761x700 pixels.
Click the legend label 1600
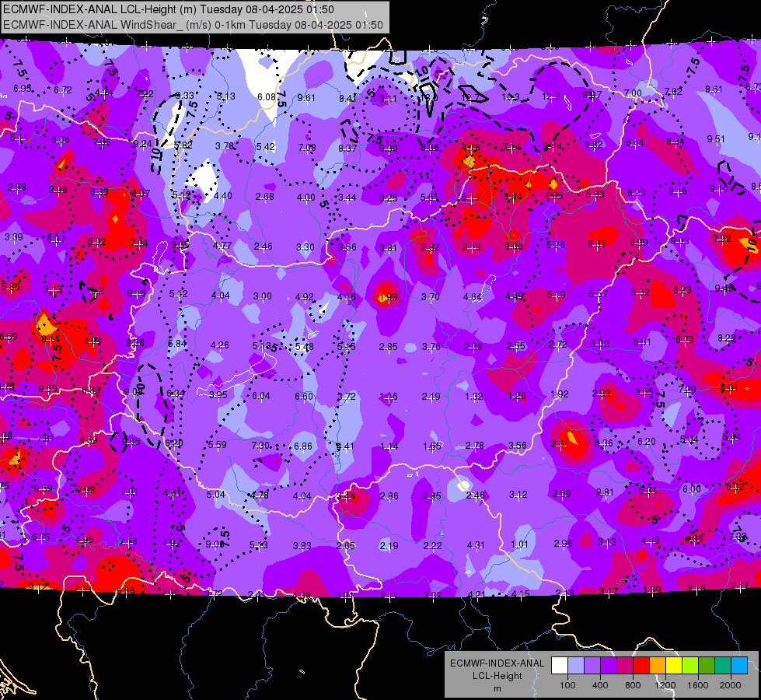coord(697,685)
